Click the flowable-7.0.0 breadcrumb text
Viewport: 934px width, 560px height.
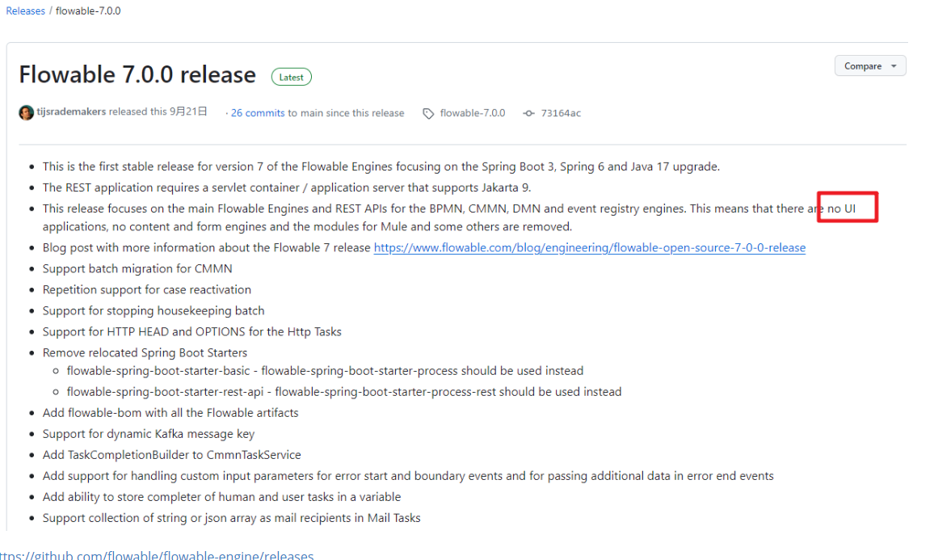[x=88, y=11]
